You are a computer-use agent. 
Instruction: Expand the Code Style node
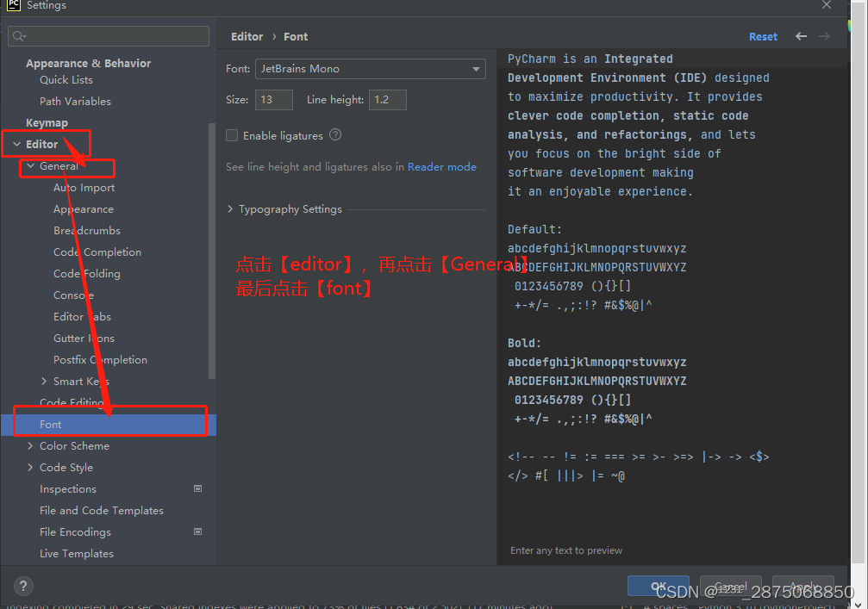(30, 468)
